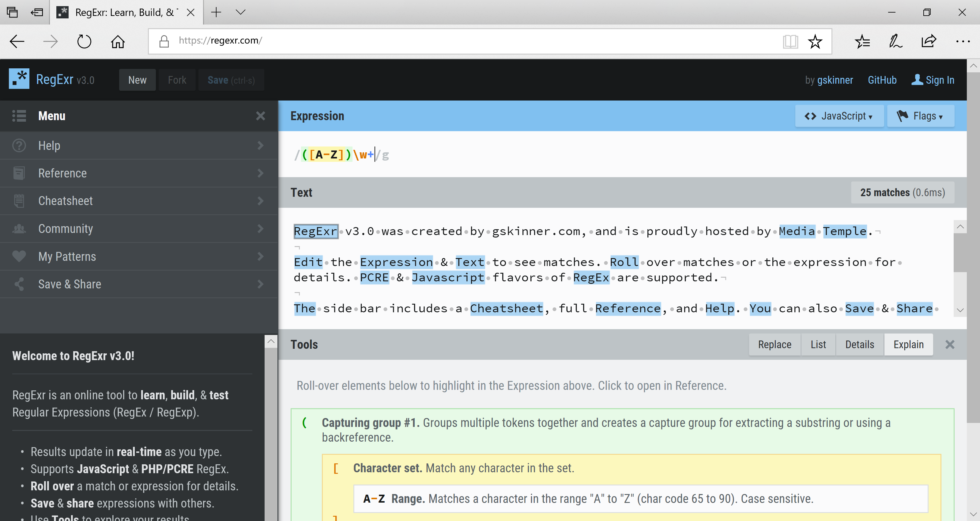
Task: Go to browser Home page
Action: coord(118,41)
